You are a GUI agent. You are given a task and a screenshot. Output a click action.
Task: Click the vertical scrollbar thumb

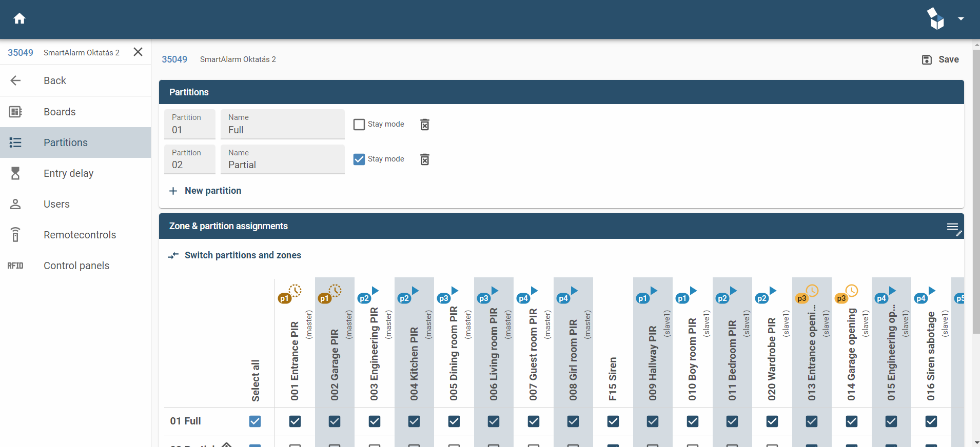coord(976,192)
